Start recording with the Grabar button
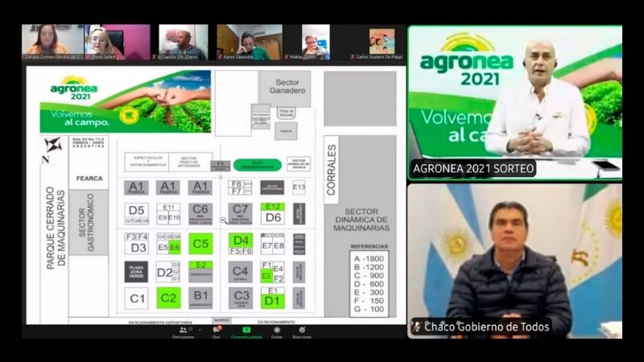Screen dimensions: 644x362 277,331
